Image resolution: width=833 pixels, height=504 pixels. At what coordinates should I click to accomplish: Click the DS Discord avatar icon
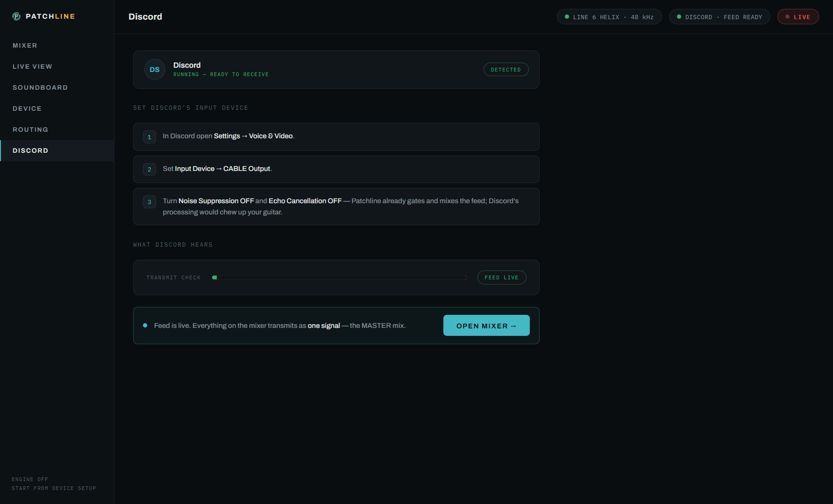[155, 70]
